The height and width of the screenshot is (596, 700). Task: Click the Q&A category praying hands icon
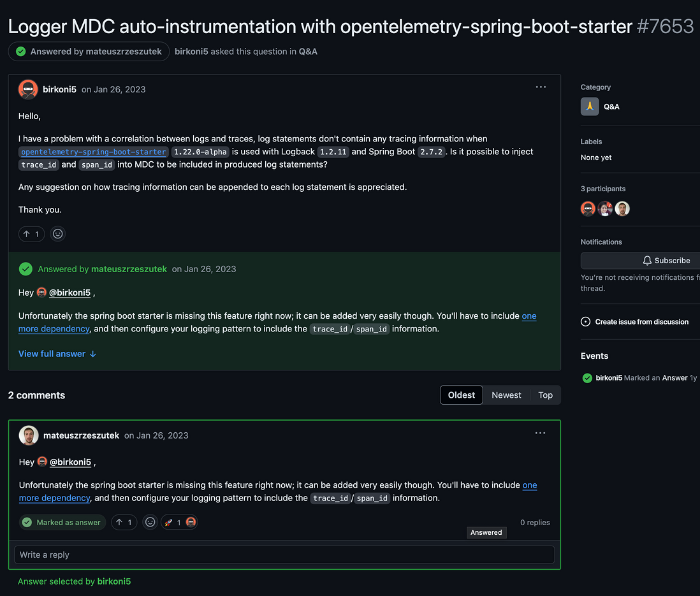[590, 106]
